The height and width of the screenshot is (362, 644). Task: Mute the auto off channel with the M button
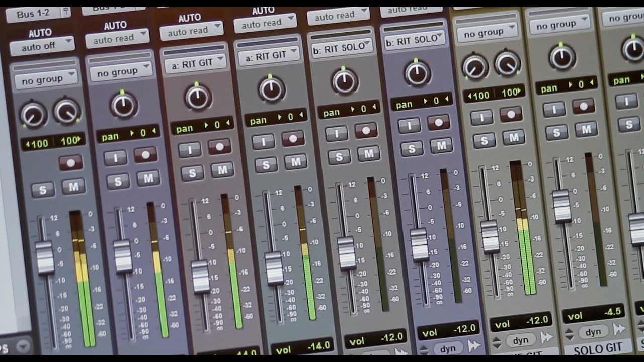(x=73, y=187)
